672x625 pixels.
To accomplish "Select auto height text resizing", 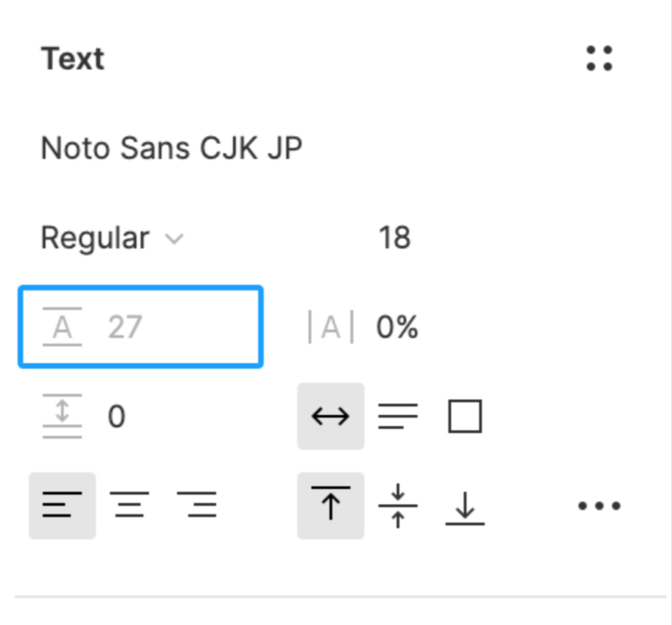I will [397, 416].
